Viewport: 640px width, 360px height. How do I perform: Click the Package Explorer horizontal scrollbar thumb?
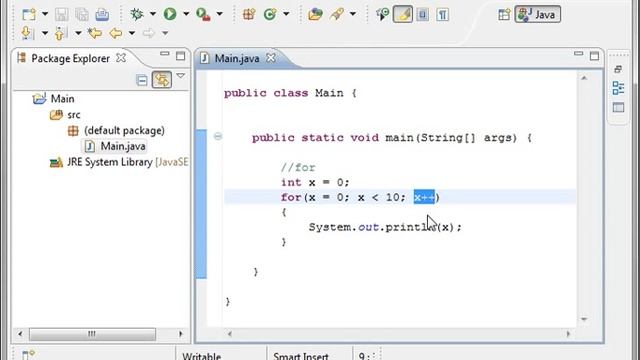coord(92,334)
